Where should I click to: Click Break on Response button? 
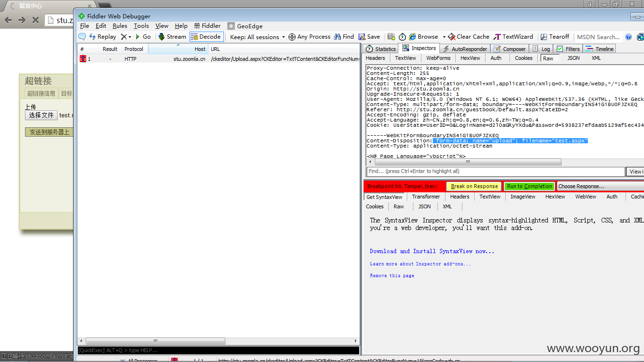coord(474,186)
